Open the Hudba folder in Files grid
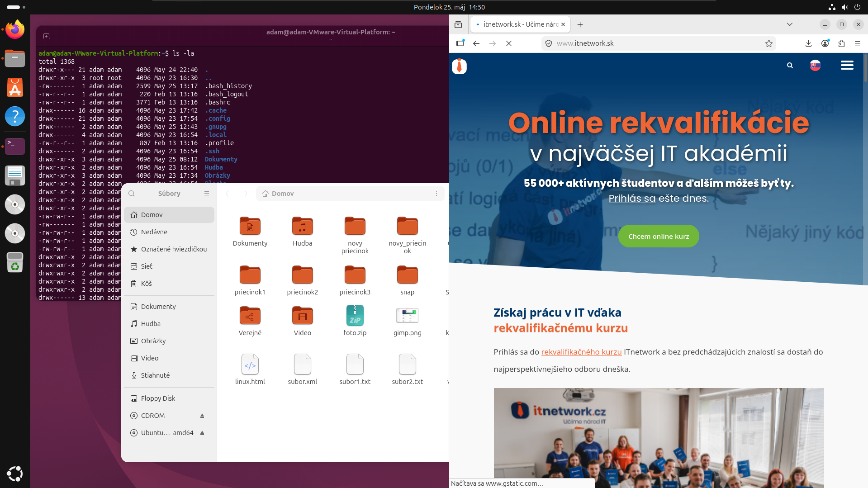Viewport: 868px width, 488px height. [303, 226]
